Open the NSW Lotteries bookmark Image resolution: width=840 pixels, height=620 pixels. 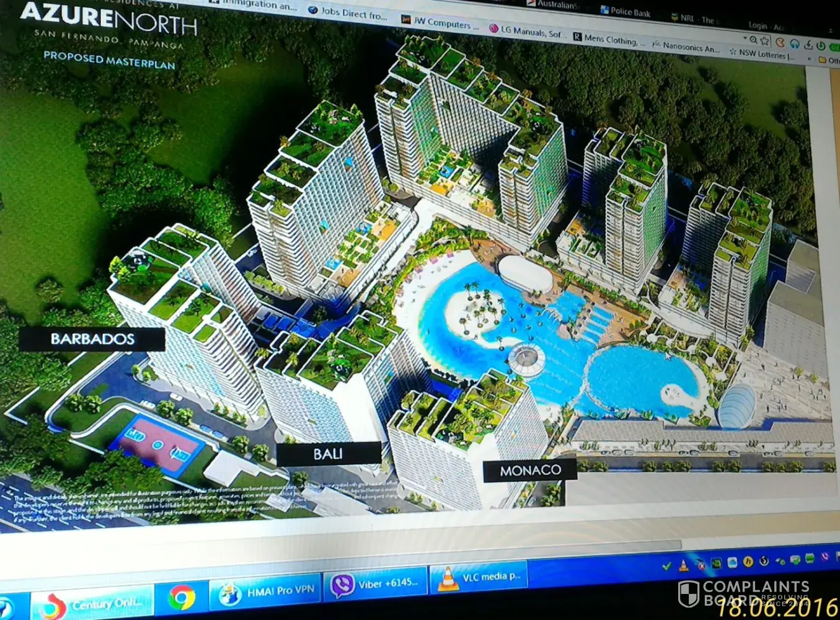pyautogui.click(x=762, y=55)
